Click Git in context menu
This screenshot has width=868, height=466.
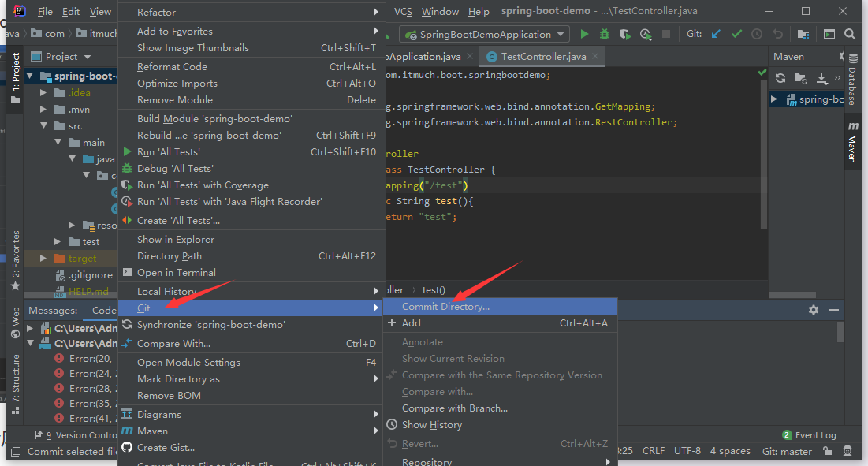251,308
